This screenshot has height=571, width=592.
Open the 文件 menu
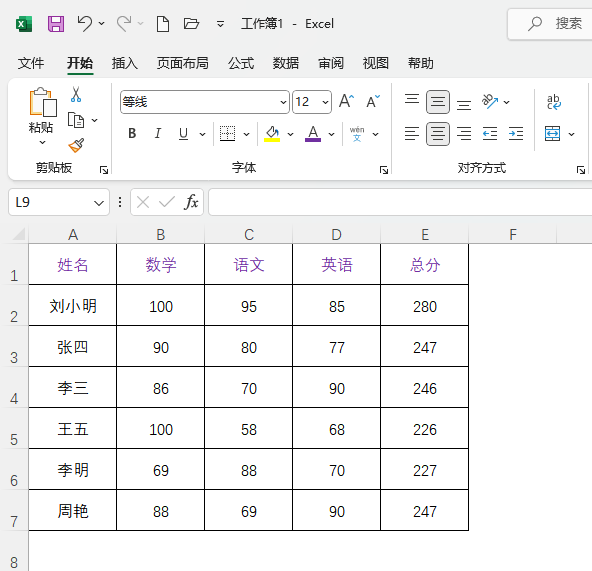point(31,63)
